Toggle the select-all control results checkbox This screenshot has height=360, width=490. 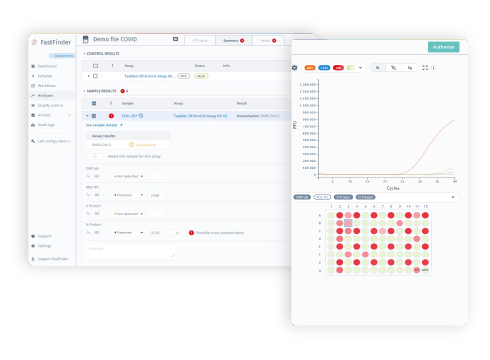pos(95,66)
